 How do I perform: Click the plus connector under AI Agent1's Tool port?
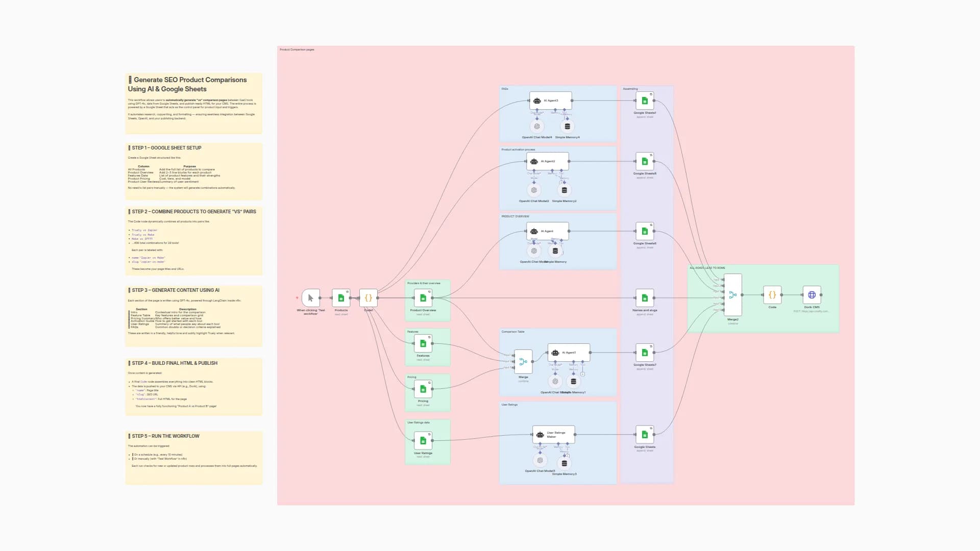(582, 373)
